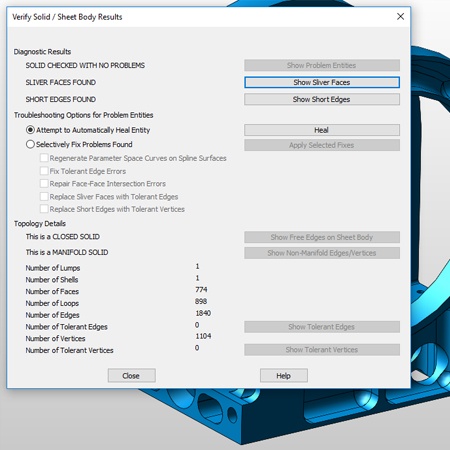Click the Show Tolerant Vertices button
The height and width of the screenshot is (450, 450).
pyautogui.click(x=322, y=350)
